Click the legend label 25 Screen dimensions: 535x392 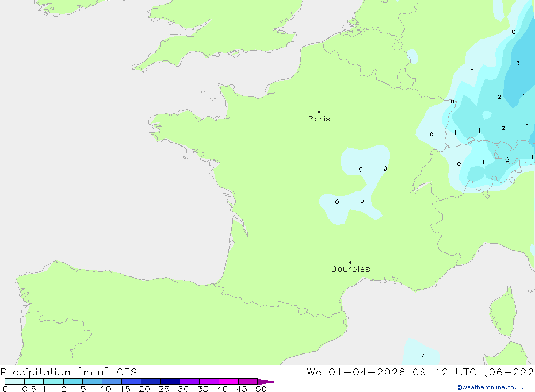click(x=164, y=389)
